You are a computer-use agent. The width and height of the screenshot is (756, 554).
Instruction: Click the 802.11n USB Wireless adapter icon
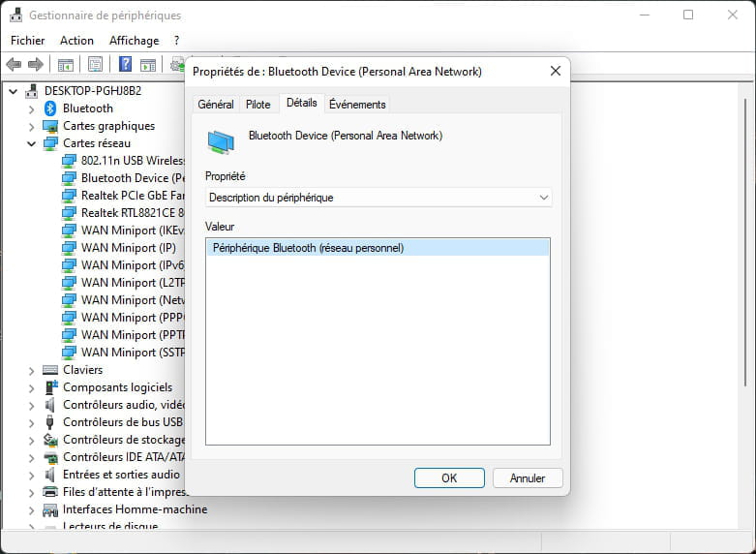tap(69, 161)
